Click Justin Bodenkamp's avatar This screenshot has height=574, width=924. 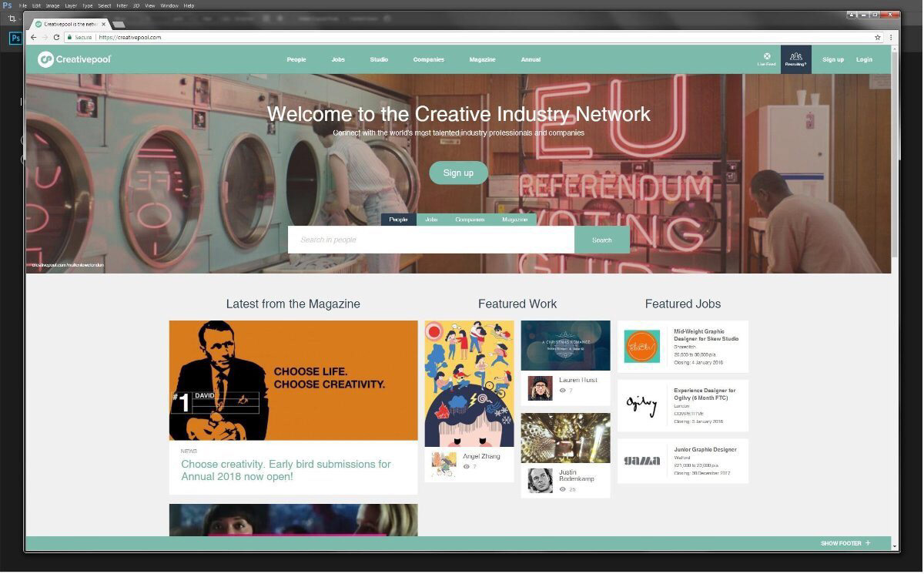540,480
